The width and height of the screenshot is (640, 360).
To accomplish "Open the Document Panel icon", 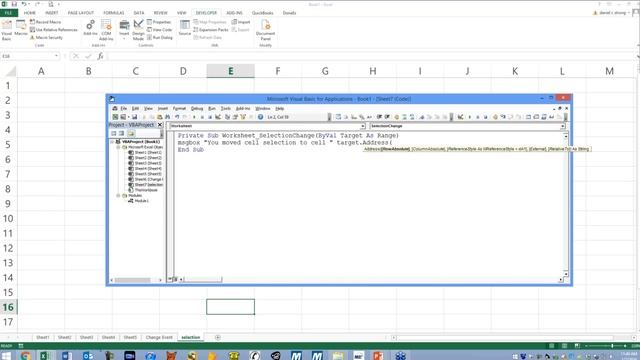I will pyautogui.click(x=265, y=30).
